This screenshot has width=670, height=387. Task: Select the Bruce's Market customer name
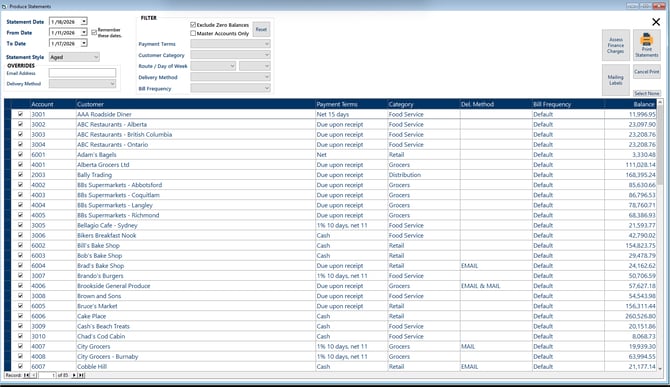click(x=97, y=306)
